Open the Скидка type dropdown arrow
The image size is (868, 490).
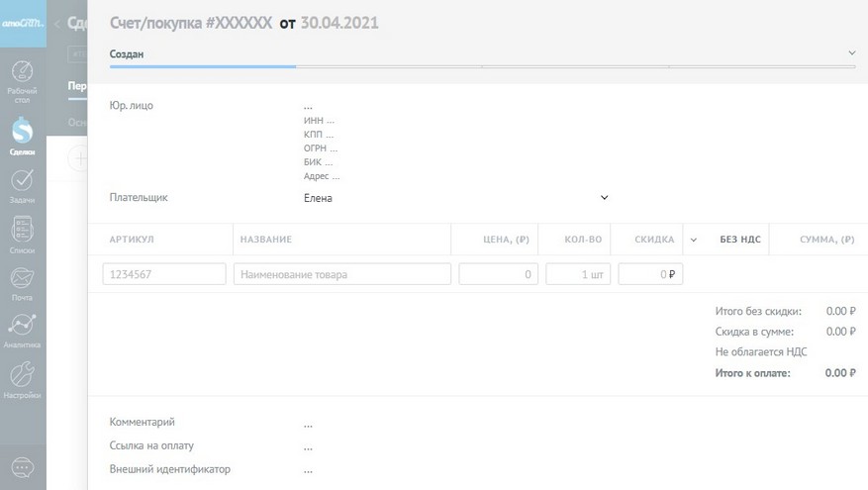[x=693, y=240]
